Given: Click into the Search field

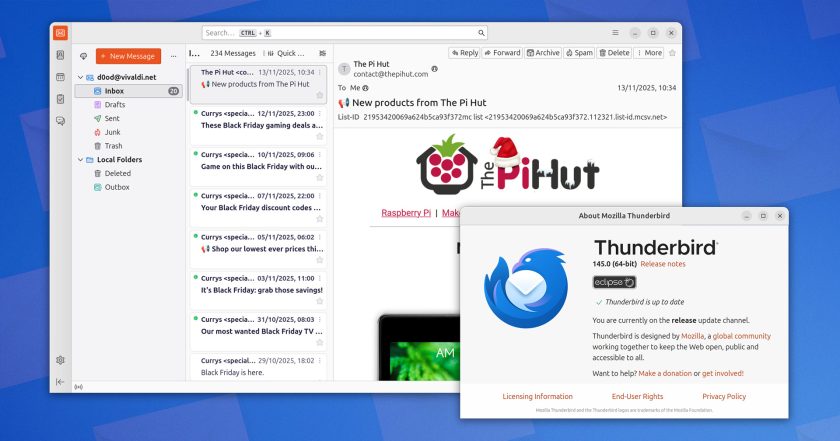Looking at the screenshot, I should coord(344,33).
